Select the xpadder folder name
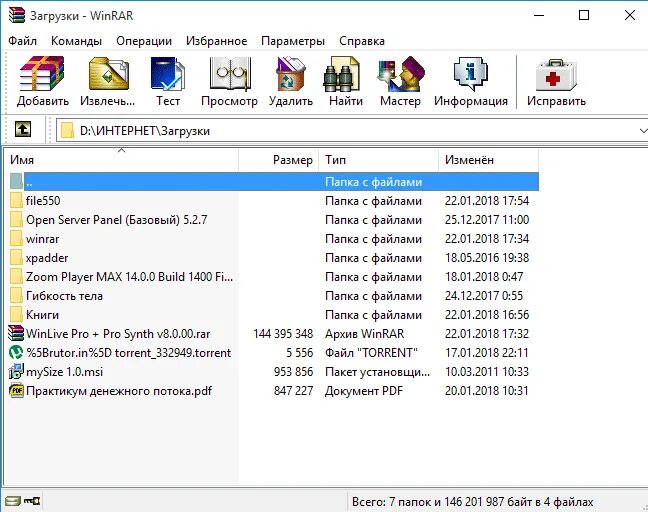The width and height of the screenshot is (648, 512). [47, 258]
